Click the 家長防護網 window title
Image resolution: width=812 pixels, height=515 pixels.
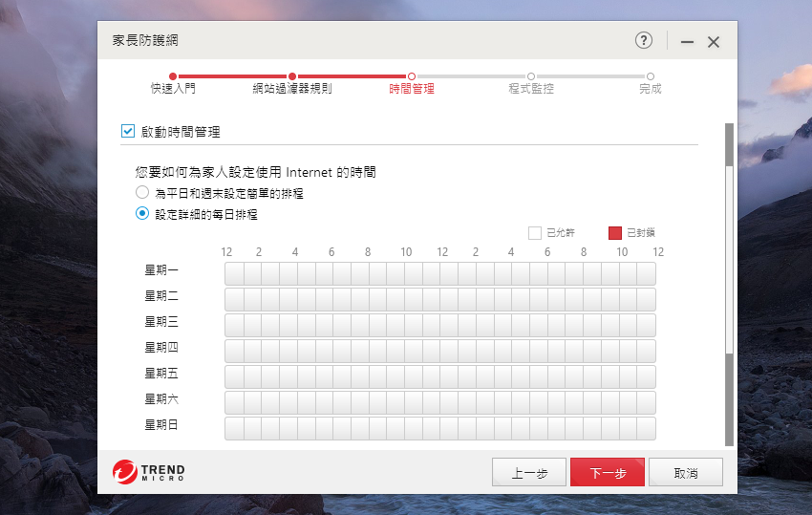(145, 40)
